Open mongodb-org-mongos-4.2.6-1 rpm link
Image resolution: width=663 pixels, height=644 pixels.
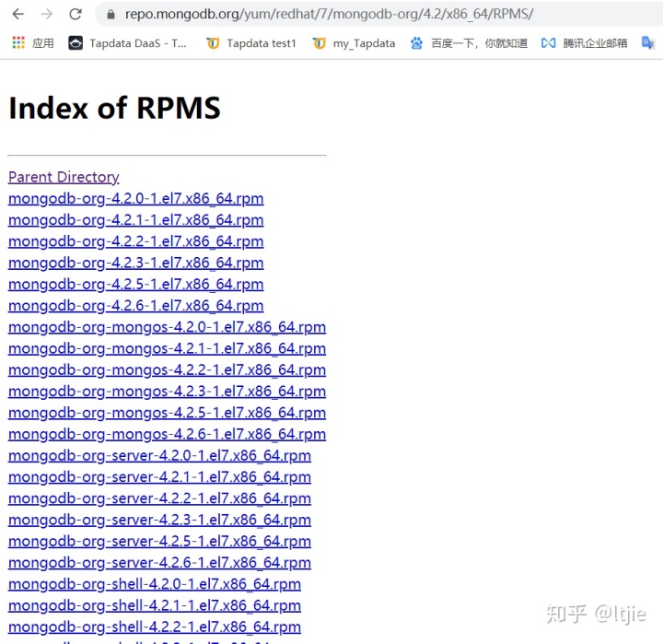(167, 434)
